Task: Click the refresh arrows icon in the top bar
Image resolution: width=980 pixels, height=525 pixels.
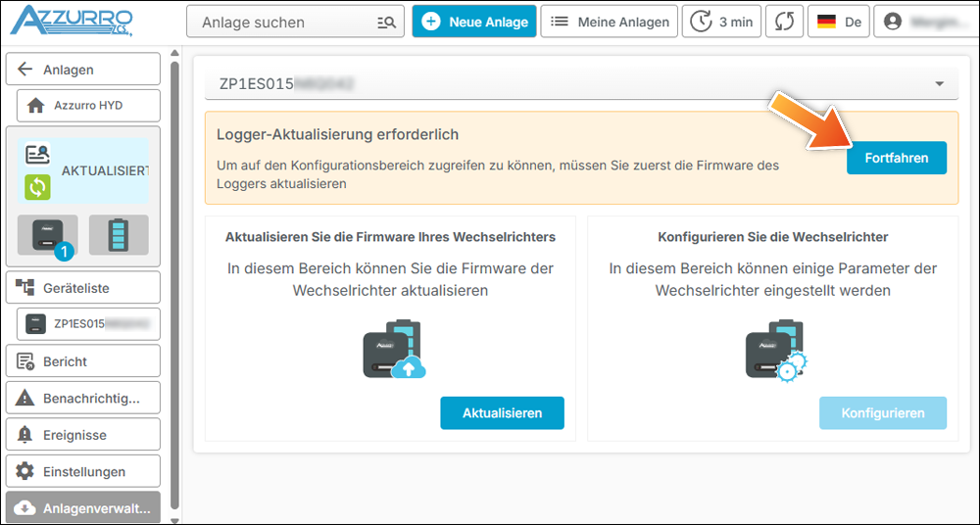Action: coord(783,22)
